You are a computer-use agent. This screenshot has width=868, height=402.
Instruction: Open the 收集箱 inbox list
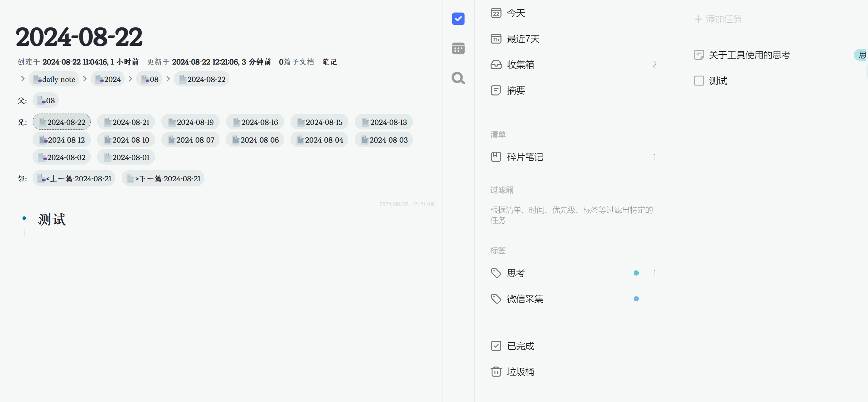(520, 65)
